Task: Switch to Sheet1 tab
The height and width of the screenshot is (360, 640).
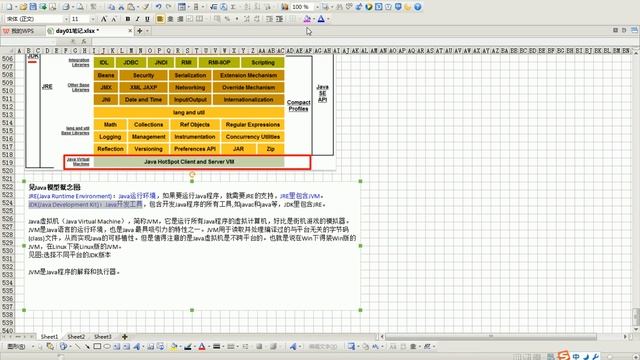Action: coord(49,337)
